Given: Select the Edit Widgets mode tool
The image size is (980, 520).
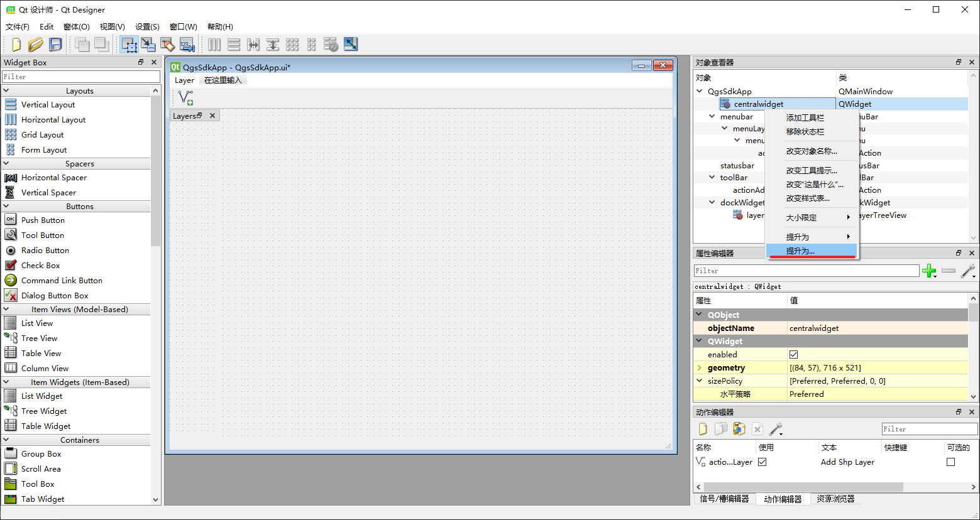Looking at the screenshot, I should point(129,45).
